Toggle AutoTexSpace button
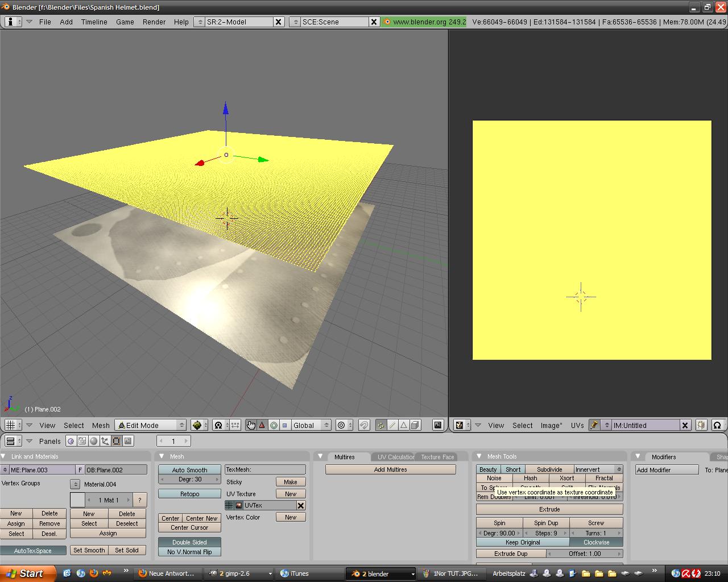Screen dimensions: 728x582 click(x=32, y=551)
